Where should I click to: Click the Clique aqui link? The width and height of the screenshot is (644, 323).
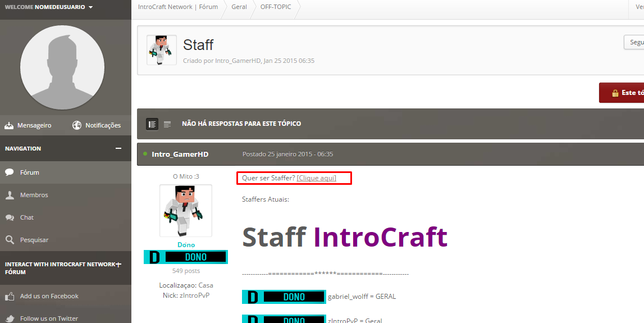(x=316, y=178)
